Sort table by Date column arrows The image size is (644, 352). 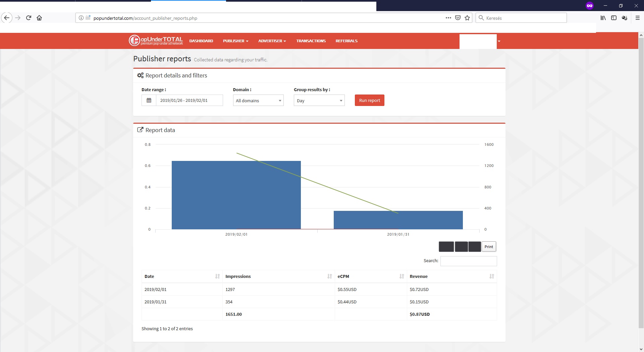tap(217, 276)
